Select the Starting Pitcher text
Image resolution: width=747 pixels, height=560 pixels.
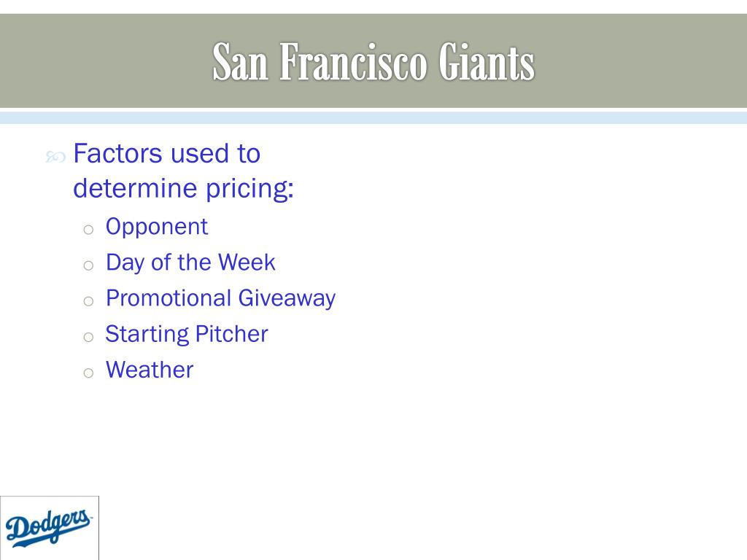click(x=187, y=334)
